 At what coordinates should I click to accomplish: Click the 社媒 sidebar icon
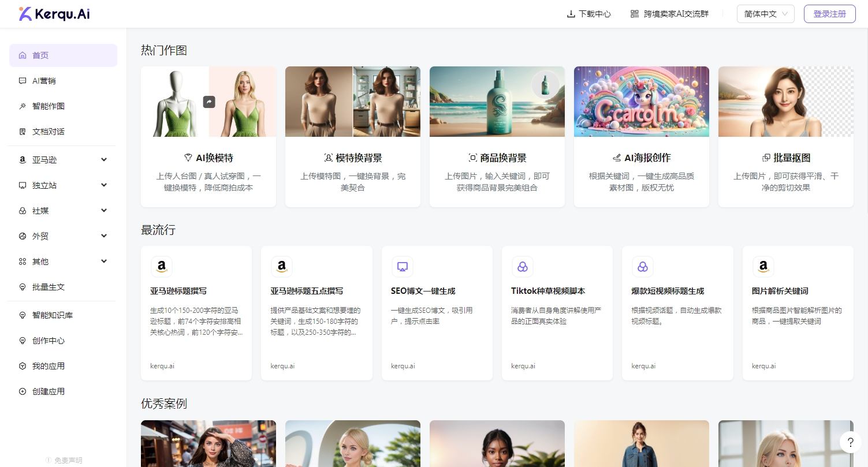coord(23,211)
